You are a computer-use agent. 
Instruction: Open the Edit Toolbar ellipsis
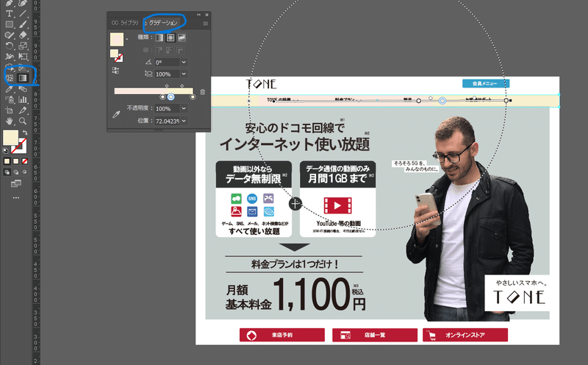pyautogui.click(x=16, y=197)
